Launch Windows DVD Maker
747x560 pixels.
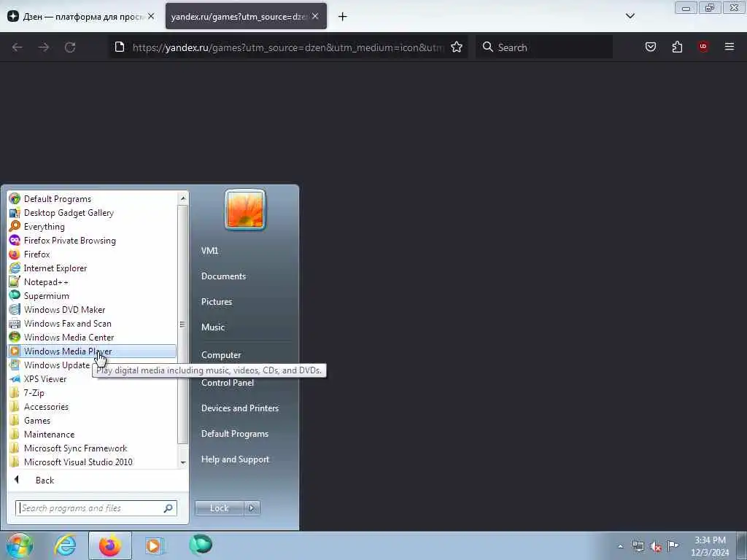pyautogui.click(x=93, y=309)
